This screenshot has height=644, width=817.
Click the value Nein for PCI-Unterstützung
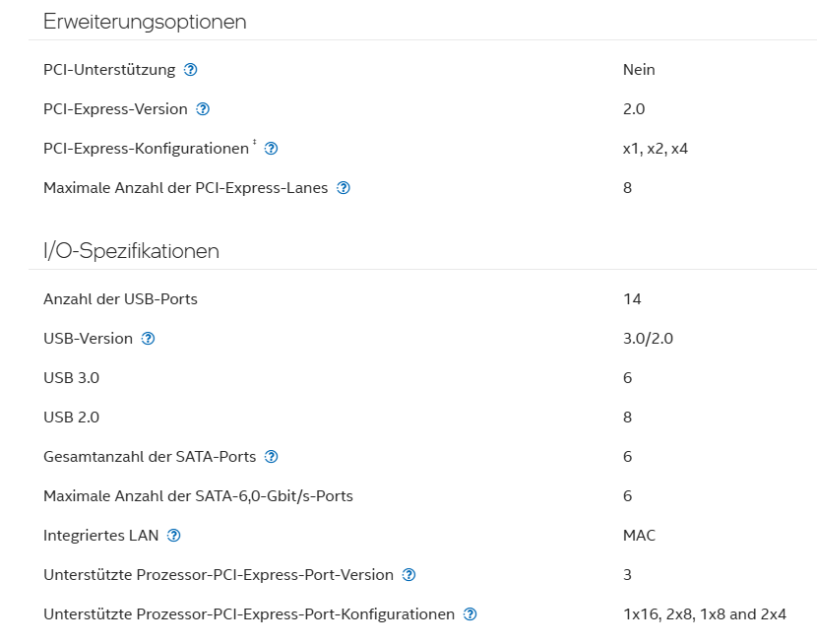(x=639, y=70)
